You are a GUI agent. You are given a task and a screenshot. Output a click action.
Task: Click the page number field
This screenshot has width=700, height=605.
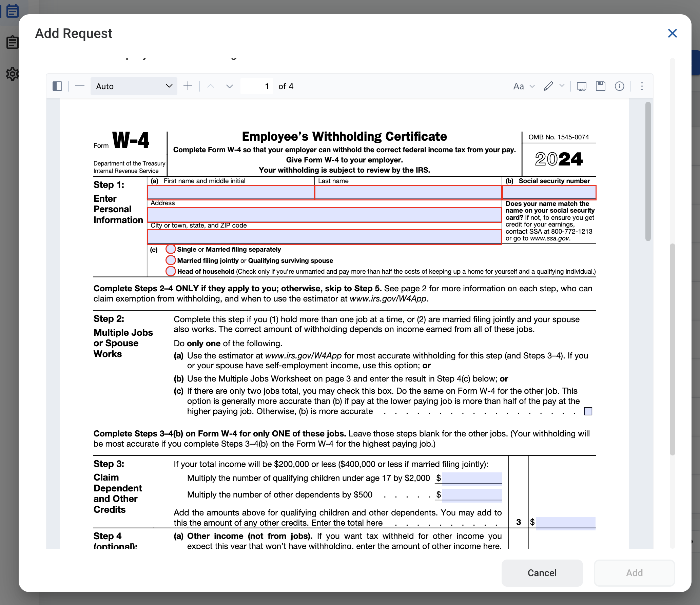coord(256,86)
